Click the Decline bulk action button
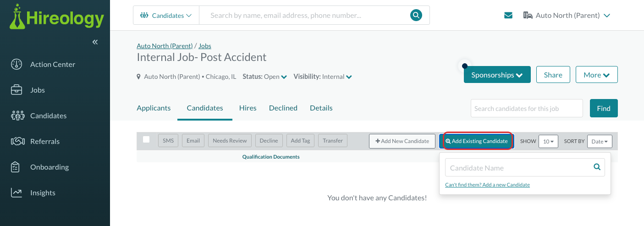 269,141
